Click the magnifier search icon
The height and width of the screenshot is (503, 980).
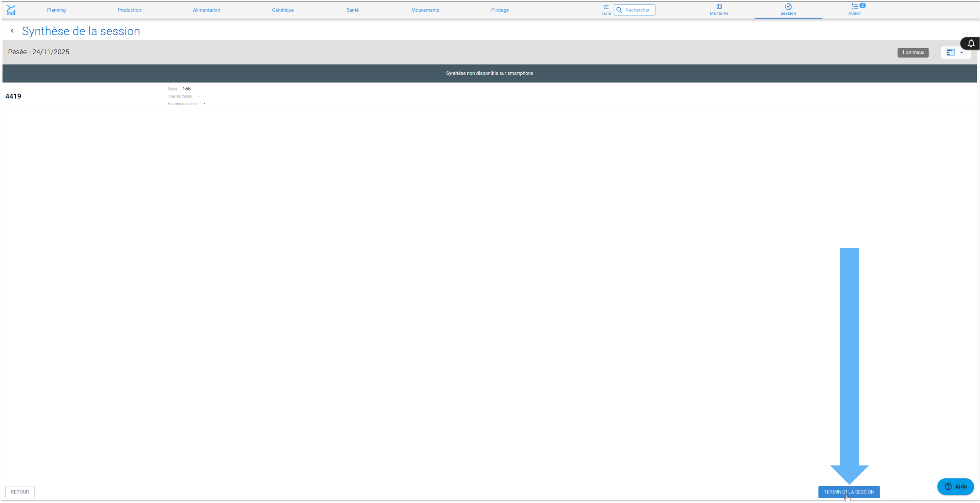619,10
